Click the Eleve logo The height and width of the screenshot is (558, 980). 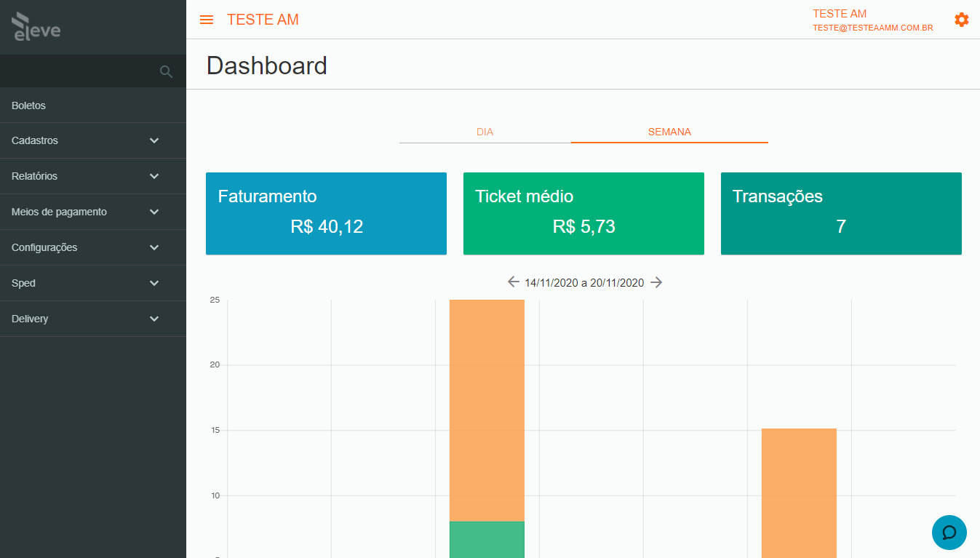pyautogui.click(x=36, y=27)
